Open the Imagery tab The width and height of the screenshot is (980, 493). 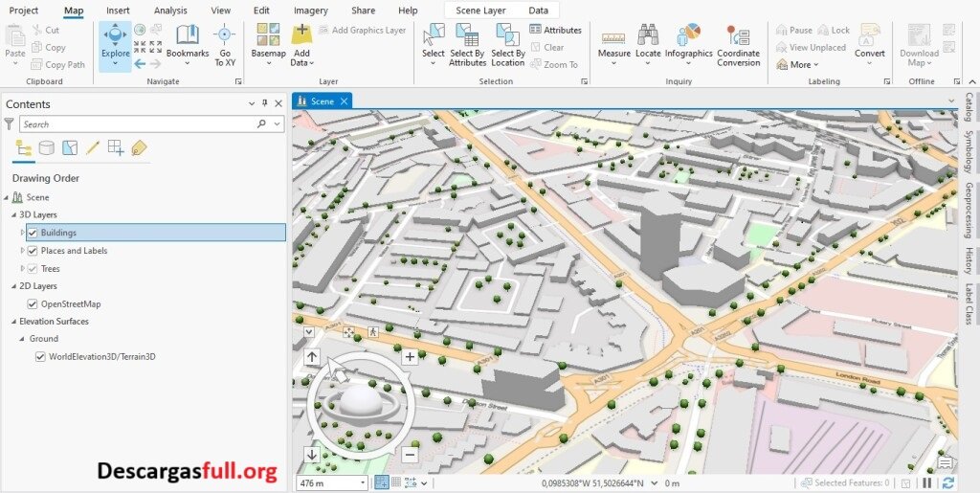coord(311,10)
